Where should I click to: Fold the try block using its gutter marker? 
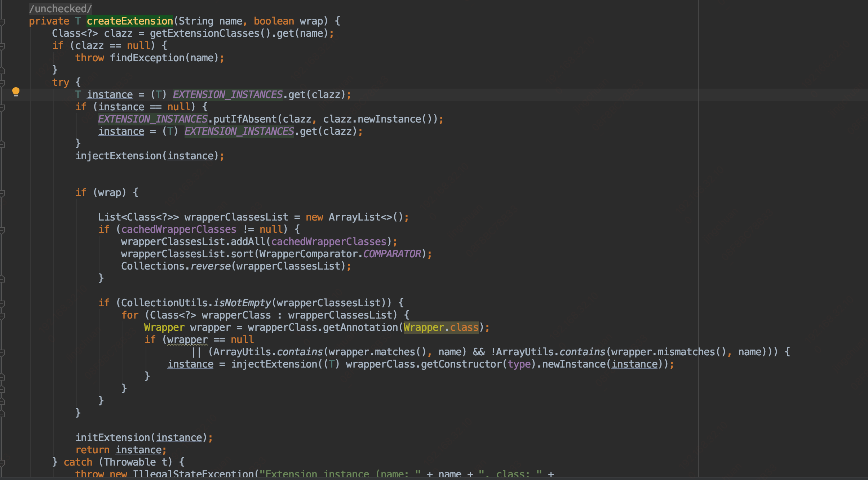tap(2, 83)
